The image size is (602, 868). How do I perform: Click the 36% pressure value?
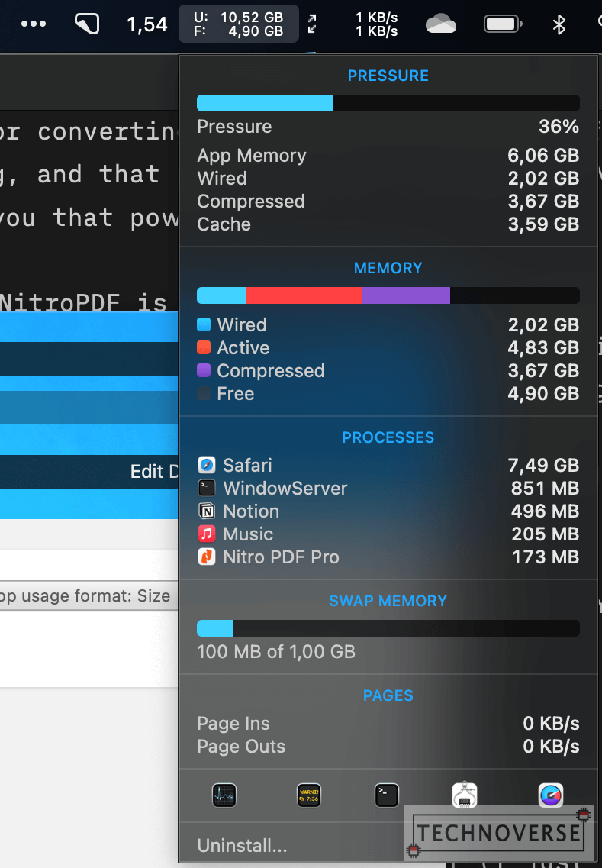click(x=559, y=126)
